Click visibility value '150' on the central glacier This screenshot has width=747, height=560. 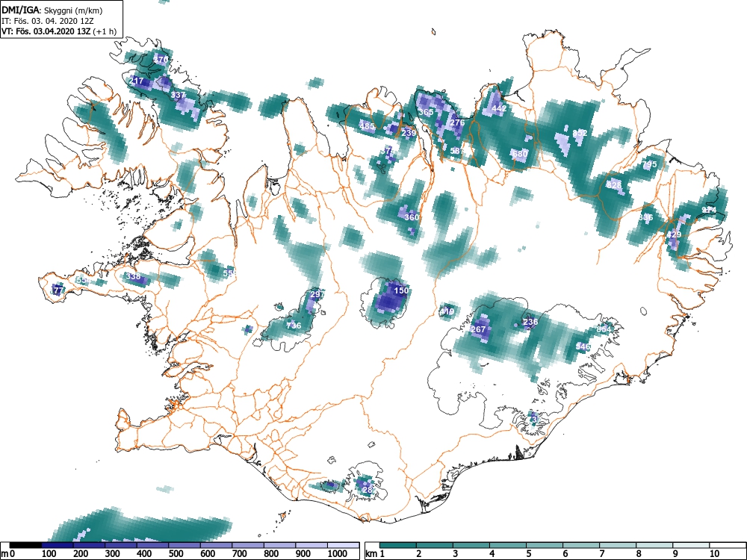click(401, 290)
